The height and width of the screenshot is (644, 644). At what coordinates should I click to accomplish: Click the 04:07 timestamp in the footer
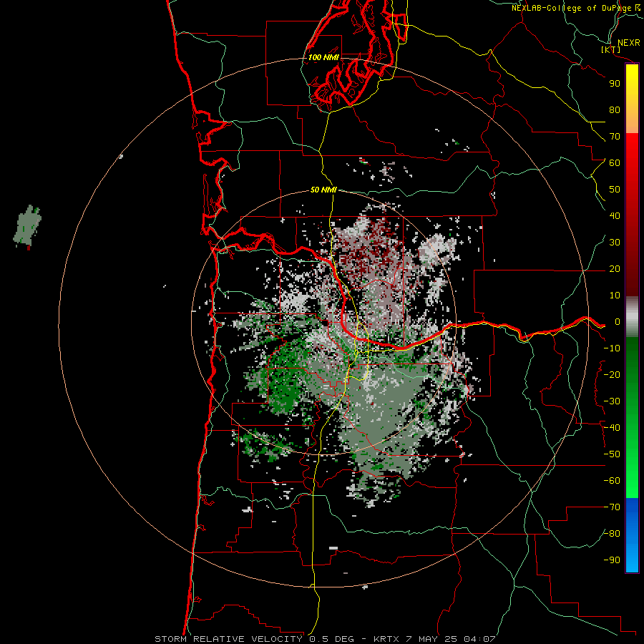[x=479, y=639]
